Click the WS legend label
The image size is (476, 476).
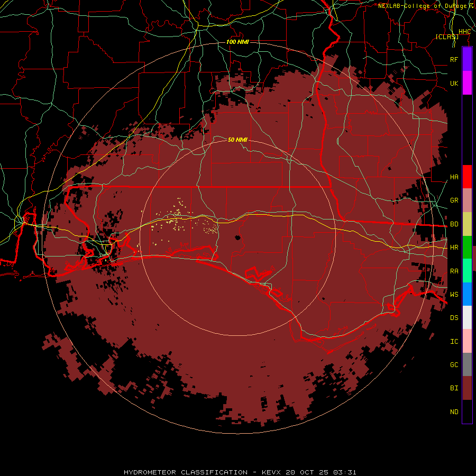(454, 295)
